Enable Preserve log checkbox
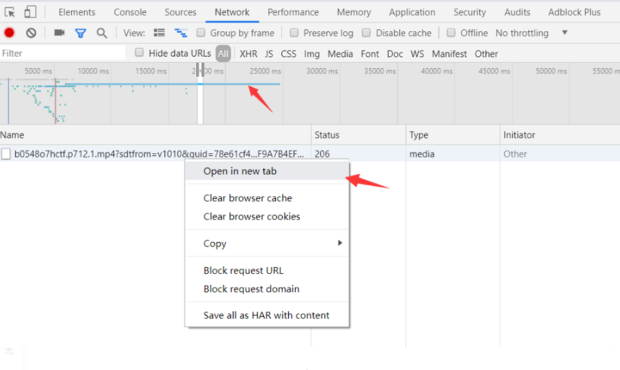 click(x=294, y=32)
